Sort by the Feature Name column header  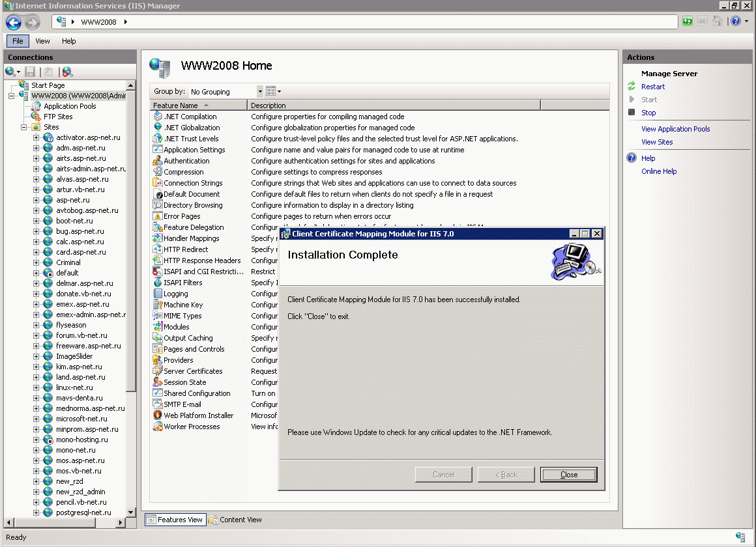click(198, 105)
